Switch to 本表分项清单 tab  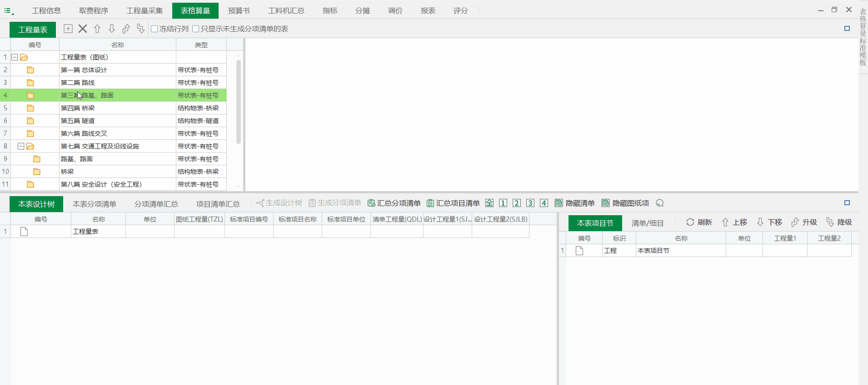[x=95, y=204]
